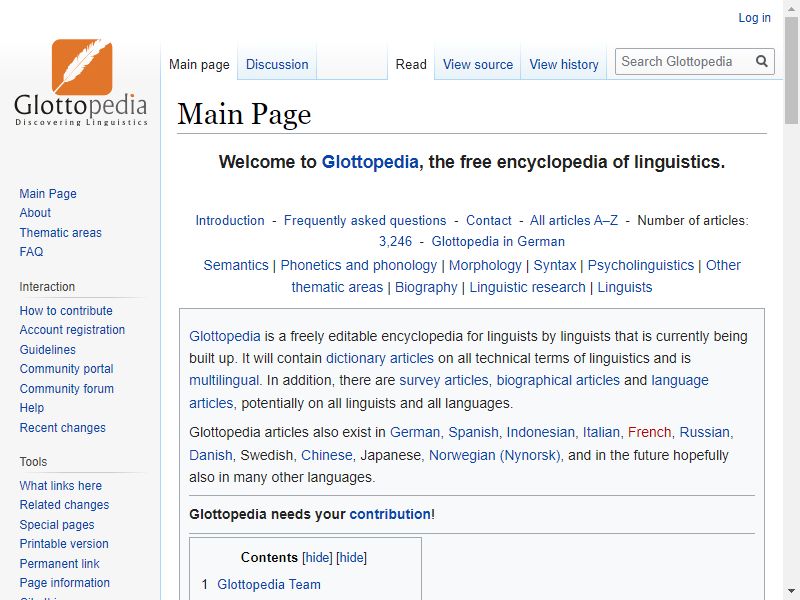Image resolution: width=800 pixels, height=600 pixels.
Task: Open How to contribute
Action: coord(66,311)
